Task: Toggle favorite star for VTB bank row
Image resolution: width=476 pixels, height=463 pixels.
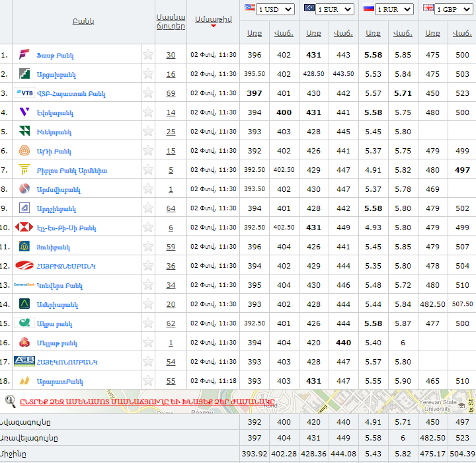Action: pos(148,93)
